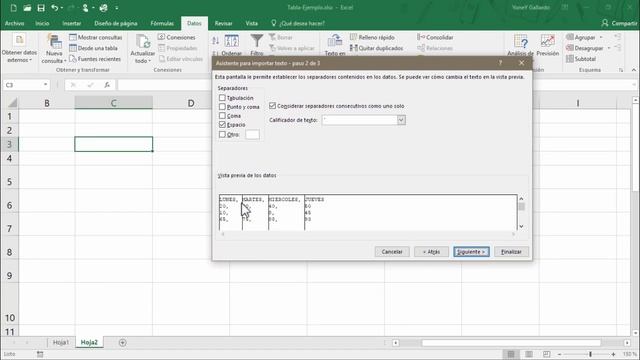This screenshot has height=360, width=640.
Task: Click the Siguiente button
Action: 471,252
